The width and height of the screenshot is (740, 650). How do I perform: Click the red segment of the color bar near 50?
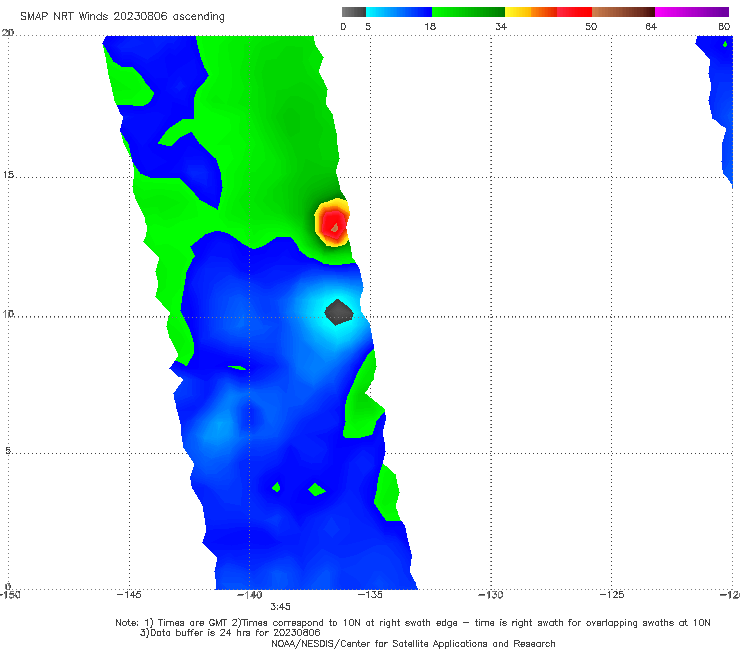pos(574,12)
